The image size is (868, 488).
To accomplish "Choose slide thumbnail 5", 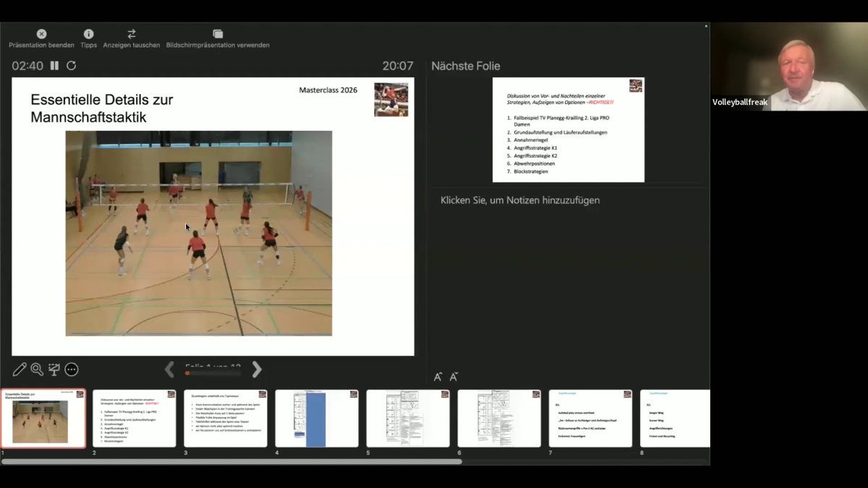I will click(x=408, y=419).
